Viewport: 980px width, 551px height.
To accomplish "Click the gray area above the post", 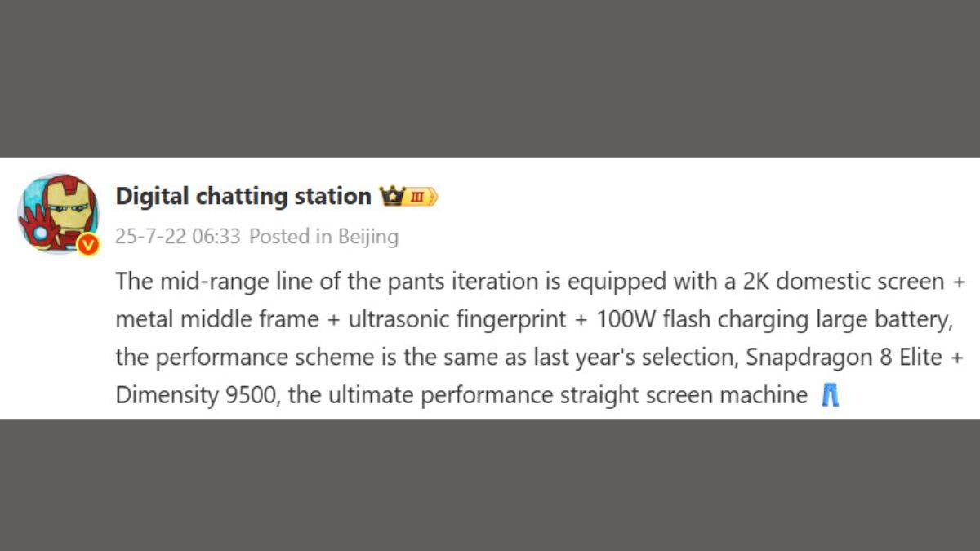I will tap(490, 78).
